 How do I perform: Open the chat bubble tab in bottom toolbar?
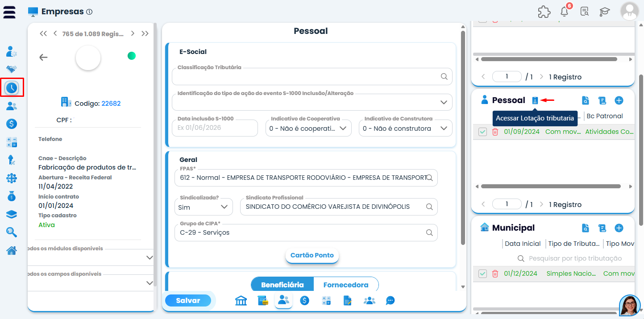click(391, 301)
